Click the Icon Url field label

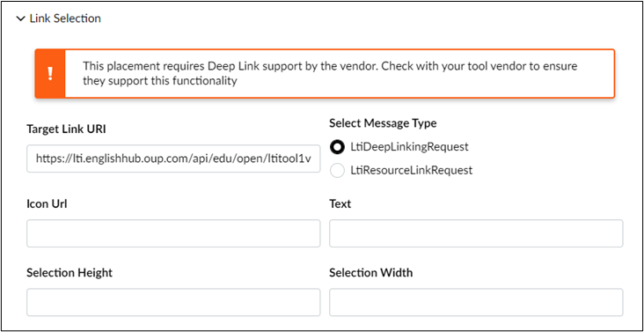47,203
